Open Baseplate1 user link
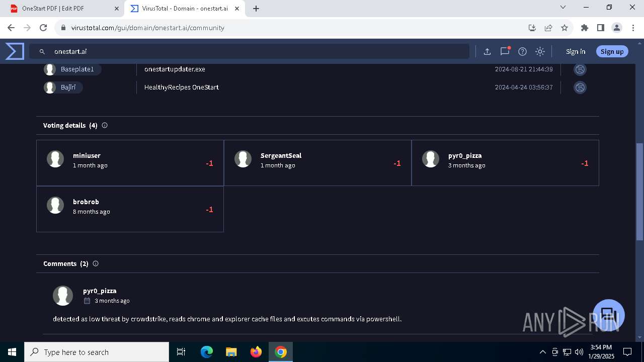 [77, 69]
